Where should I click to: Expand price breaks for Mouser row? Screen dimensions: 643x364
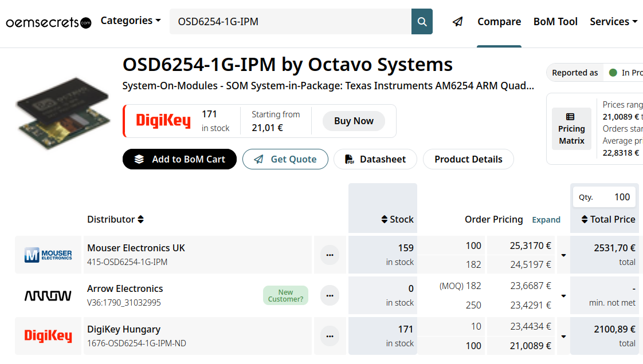coord(563,255)
